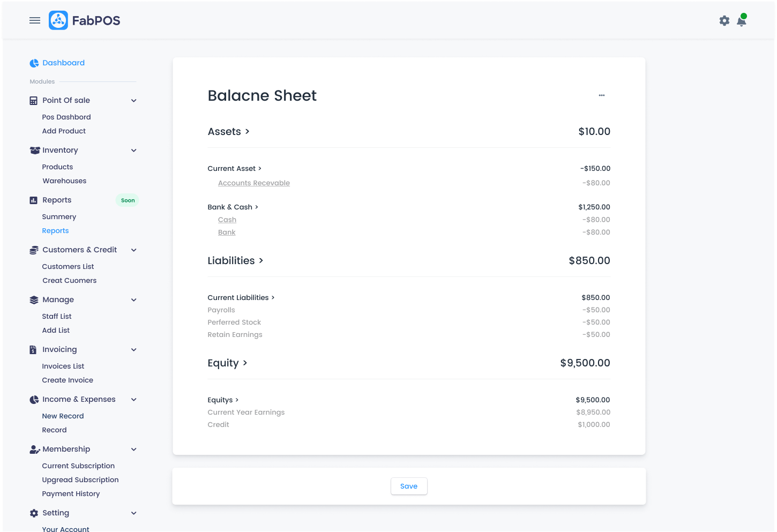Open the notifications bell
This screenshot has height=532, width=777.
point(742,20)
